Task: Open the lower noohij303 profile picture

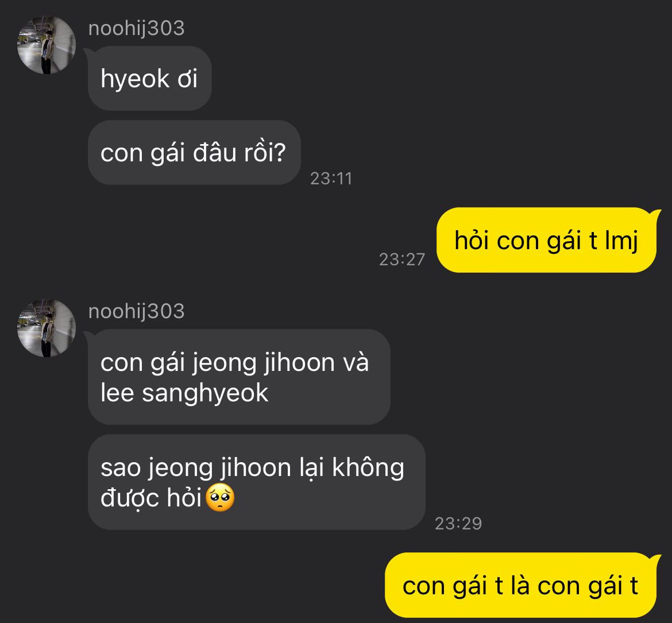Action: 47,328
